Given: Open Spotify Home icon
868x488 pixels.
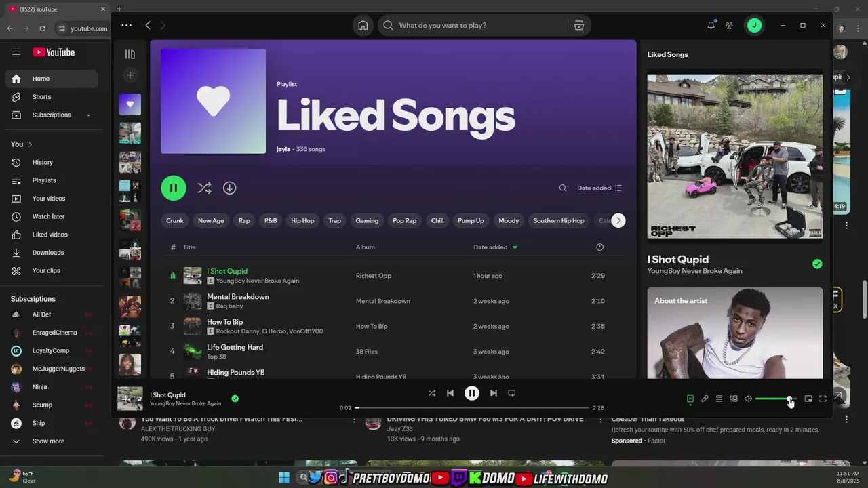Looking at the screenshot, I should coord(363,25).
